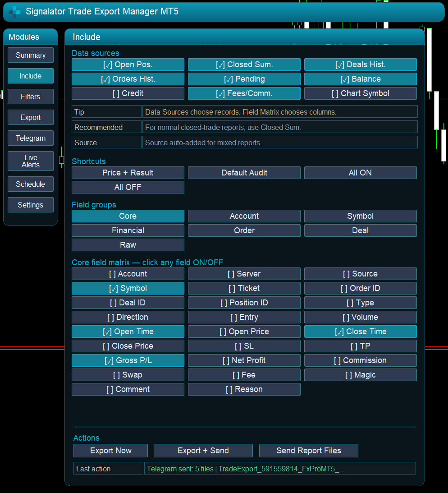Screen dimensions: 448x493
Task: Click the Export + Send button
Action: 203,451
